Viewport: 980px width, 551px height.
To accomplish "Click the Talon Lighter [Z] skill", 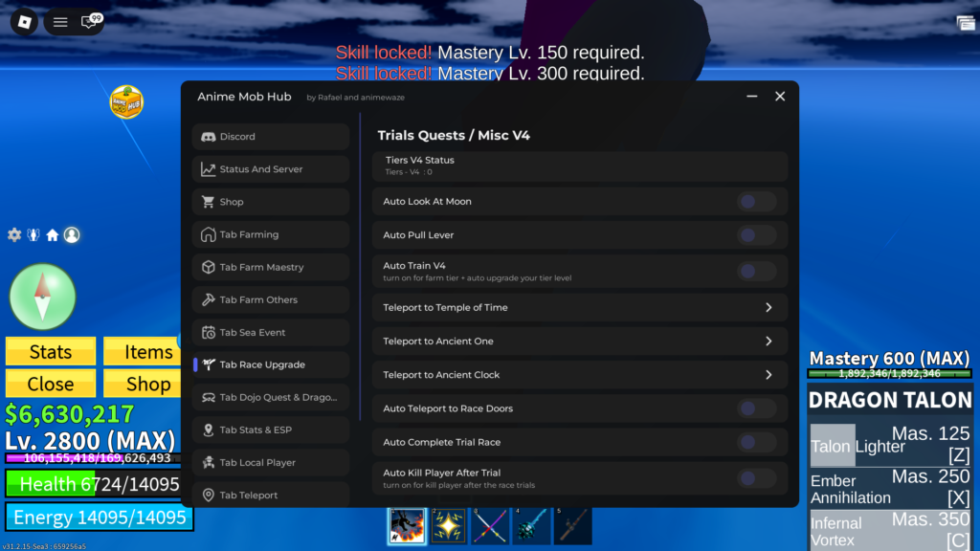I will click(x=890, y=446).
